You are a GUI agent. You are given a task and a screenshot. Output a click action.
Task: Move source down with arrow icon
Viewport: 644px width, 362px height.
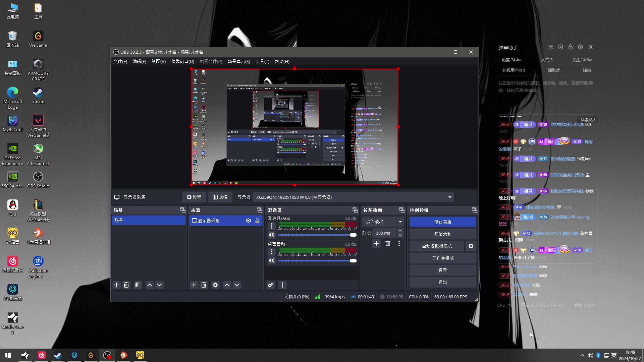pyautogui.click(x=237, y=285)
